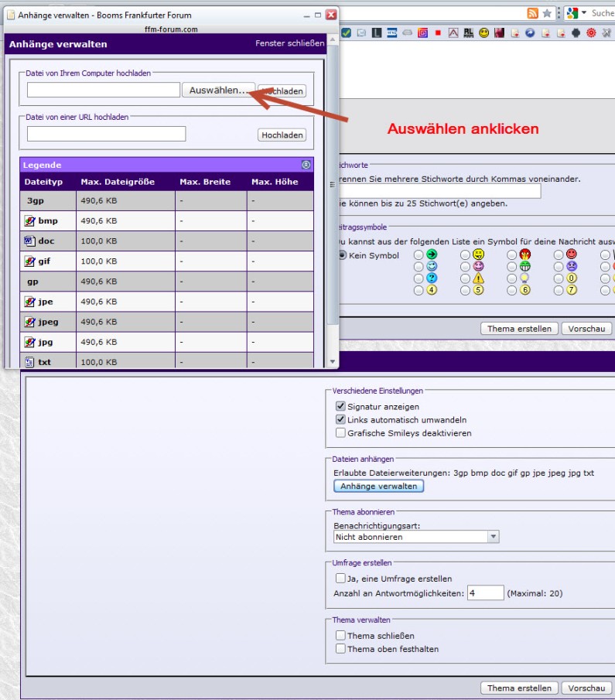Click the bookmark star icon

click(x=547, y=13)
